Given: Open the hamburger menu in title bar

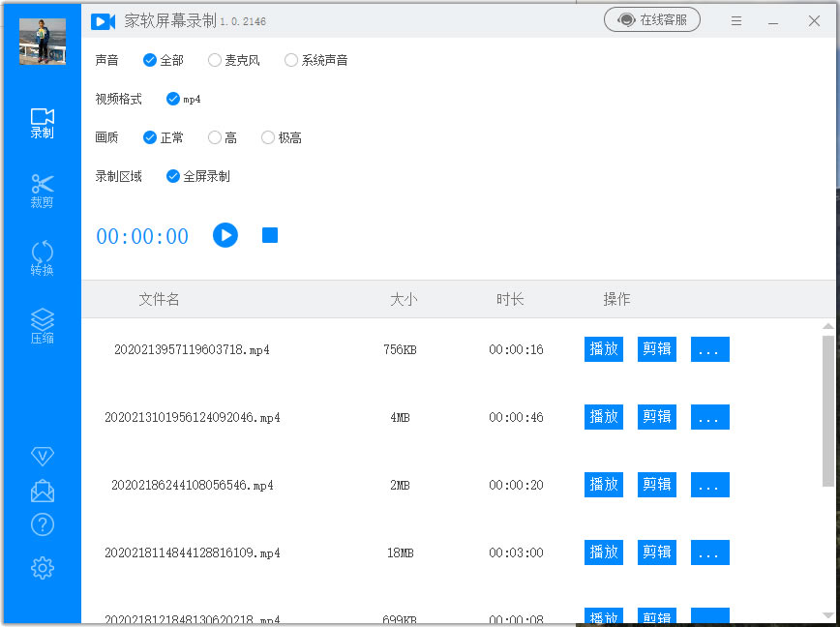Looking at the screenshot, I should coord(736,20).
